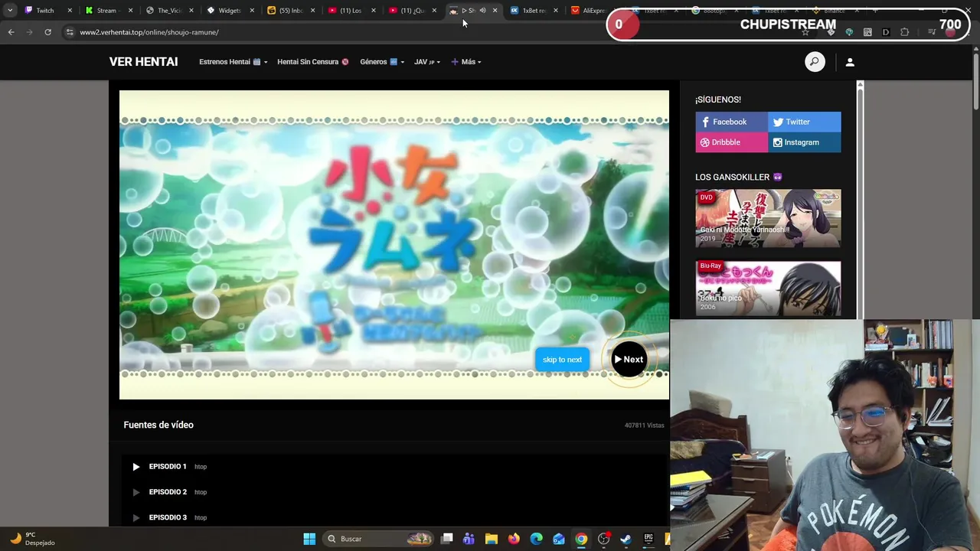Screen dimensions: 980x551
Task: Open the Windows Start menu
Action: pos(309,539)
